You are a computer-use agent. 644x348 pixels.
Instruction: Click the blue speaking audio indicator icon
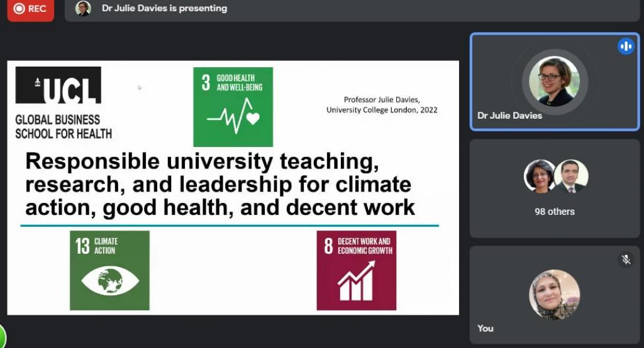pyautogui.click(x=625, y=46)
